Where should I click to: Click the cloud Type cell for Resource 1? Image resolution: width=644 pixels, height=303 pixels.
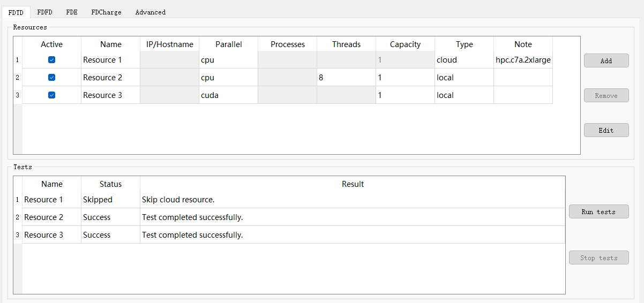click(464, 60)
